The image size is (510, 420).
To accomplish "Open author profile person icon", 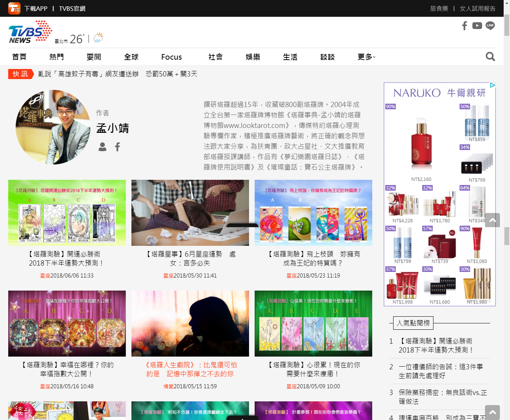I will click(102, 147).
